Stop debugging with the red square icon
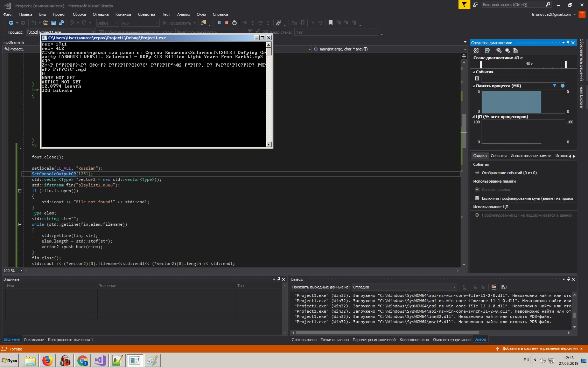The image size is (588, 368). click(227, 23)
